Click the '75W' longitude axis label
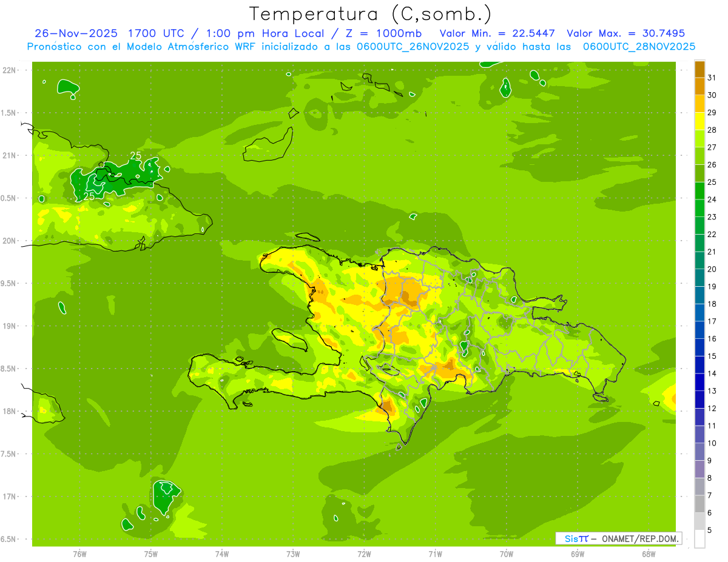This screenshot has height=562, width=728. point(151,554)
